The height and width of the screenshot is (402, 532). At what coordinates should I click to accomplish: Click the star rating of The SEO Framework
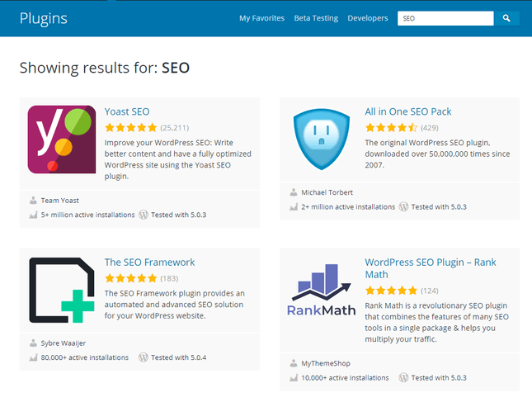click(x=131, y=278)
